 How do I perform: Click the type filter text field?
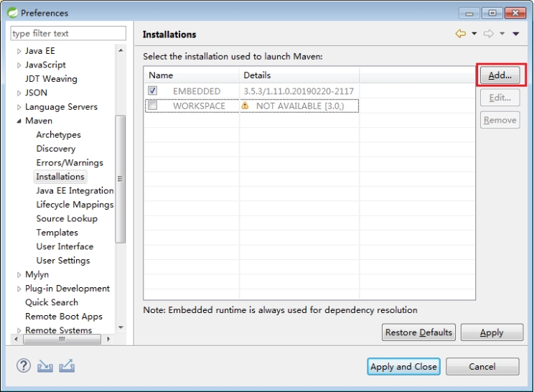click(68, 33)
